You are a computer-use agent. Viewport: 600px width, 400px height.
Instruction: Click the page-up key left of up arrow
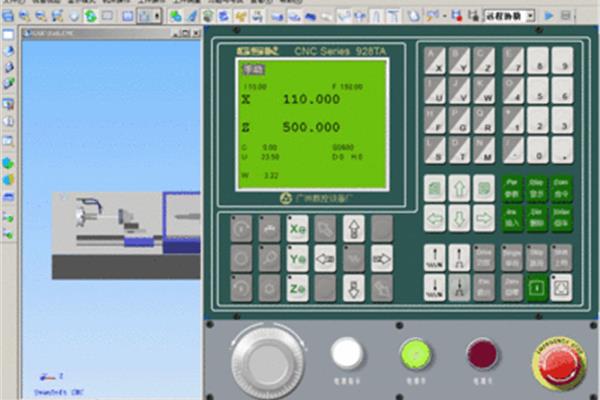tap(435, 188)
